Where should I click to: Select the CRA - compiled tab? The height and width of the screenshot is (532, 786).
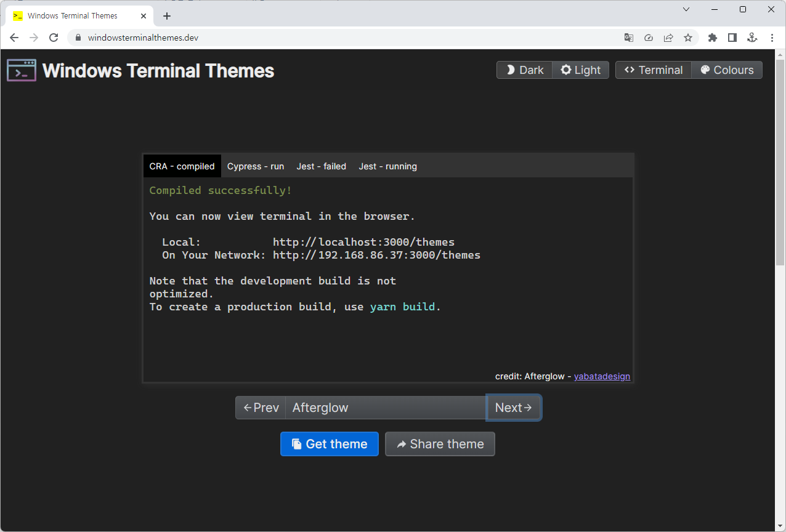tap(182, 166)
